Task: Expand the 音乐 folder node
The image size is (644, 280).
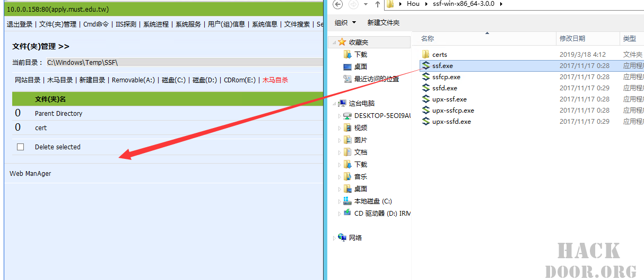Action: [340, 177]
